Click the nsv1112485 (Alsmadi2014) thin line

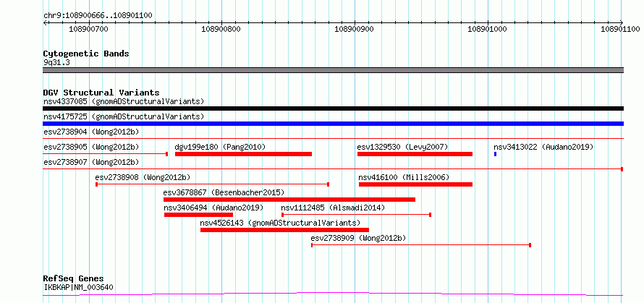[356, 215]
